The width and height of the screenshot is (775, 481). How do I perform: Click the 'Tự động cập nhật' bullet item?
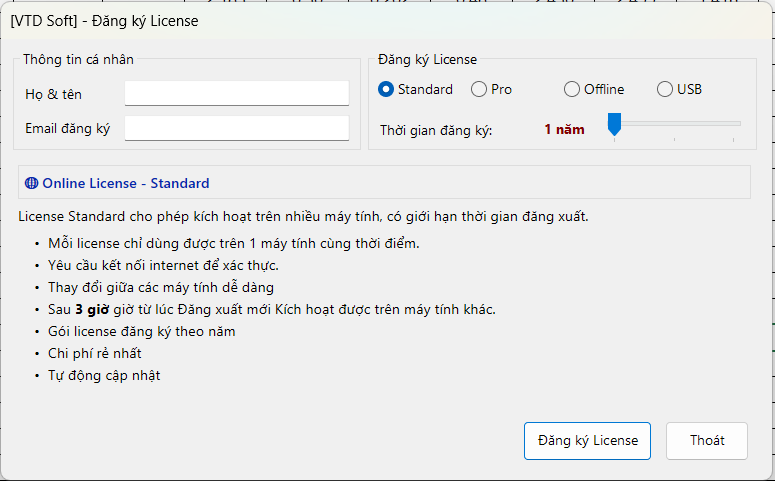[104, 375]
